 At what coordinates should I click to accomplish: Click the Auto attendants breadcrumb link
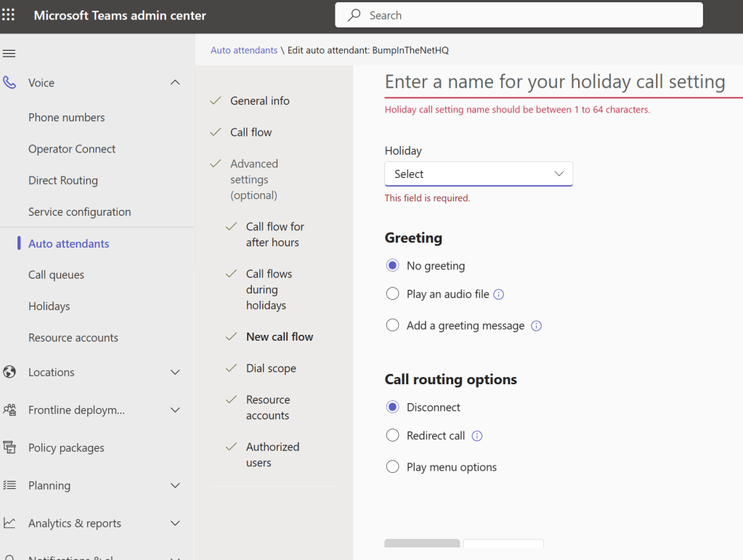pos(244,50)
